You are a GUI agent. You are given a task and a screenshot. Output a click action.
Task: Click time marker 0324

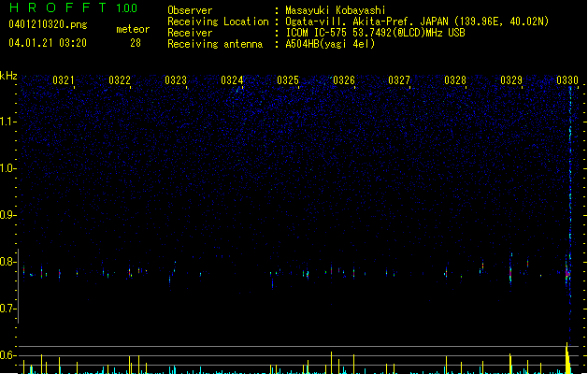click(232, 79)
